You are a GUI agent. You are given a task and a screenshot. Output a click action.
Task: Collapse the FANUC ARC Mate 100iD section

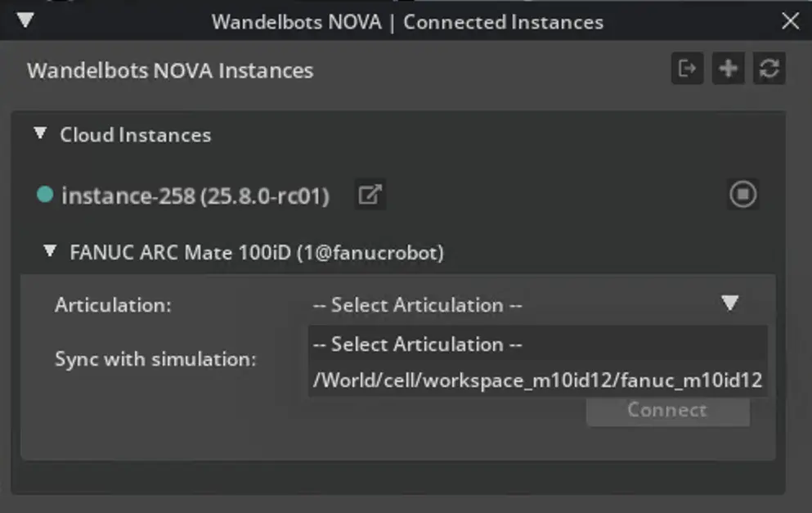coord(52,251)
